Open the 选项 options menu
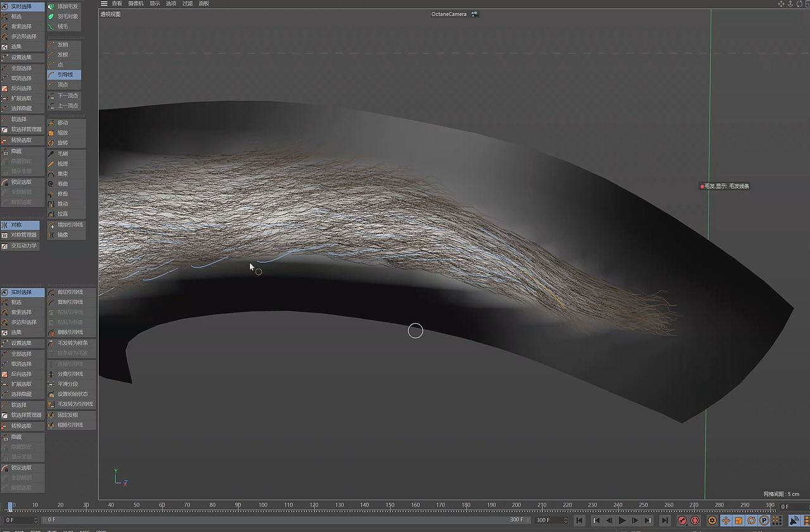Viewport: 810px width, 532px height. 171,4
